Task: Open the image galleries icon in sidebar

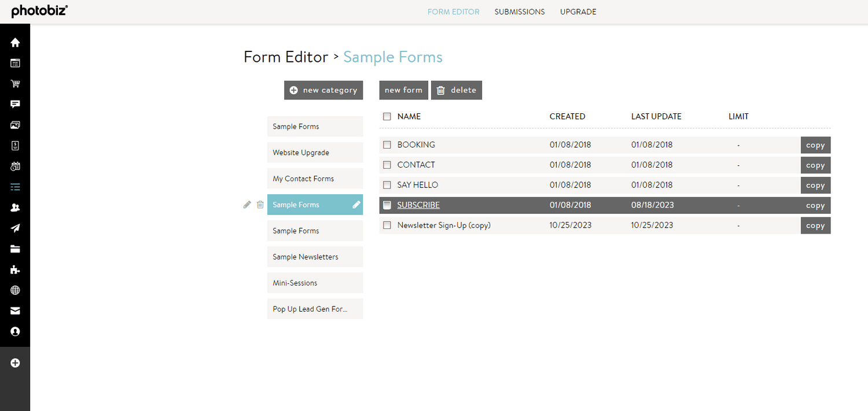Action: (15, 125)
